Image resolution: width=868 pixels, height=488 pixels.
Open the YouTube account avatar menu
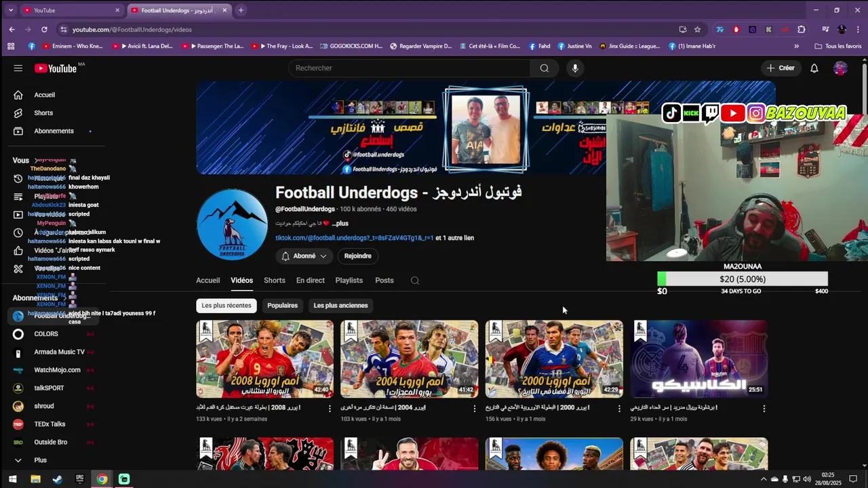coord(840,68)
